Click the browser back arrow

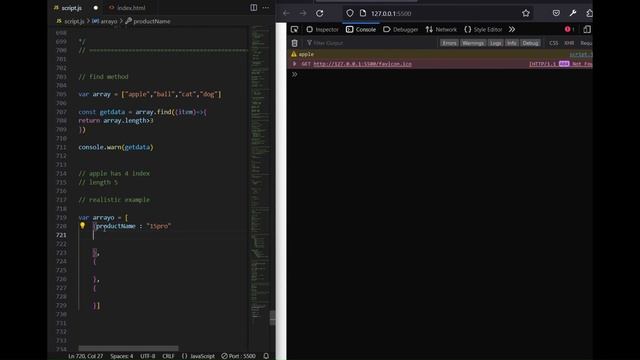[x=286, y=13]
